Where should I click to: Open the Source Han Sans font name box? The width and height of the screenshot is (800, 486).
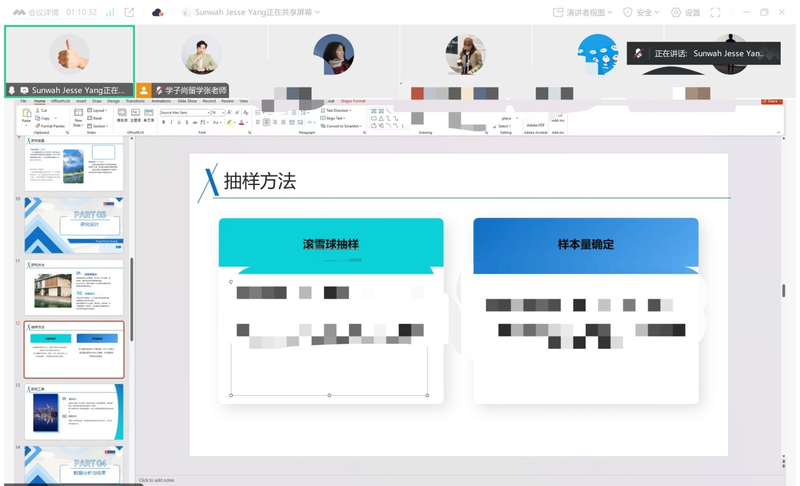tap(185, 112)
